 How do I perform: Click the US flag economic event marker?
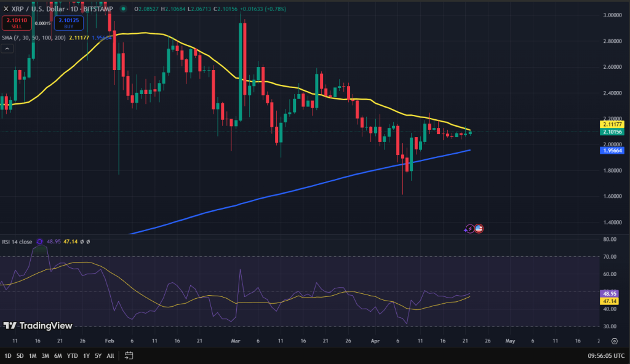(x=479, y=229)
